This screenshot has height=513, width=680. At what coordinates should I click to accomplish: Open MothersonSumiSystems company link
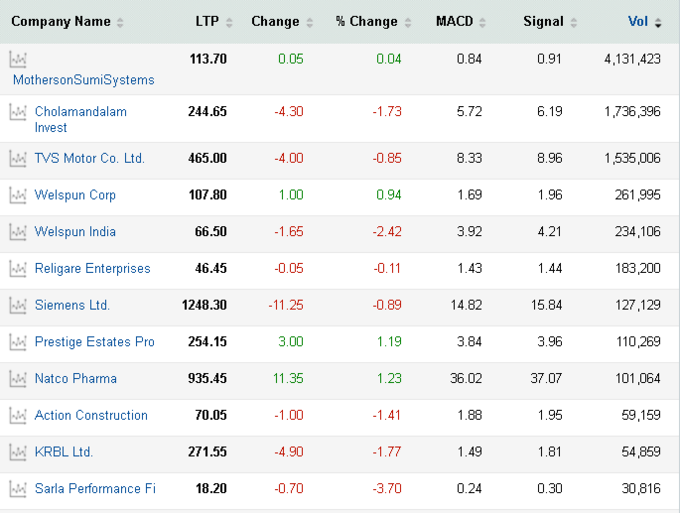tap(84, 80)
